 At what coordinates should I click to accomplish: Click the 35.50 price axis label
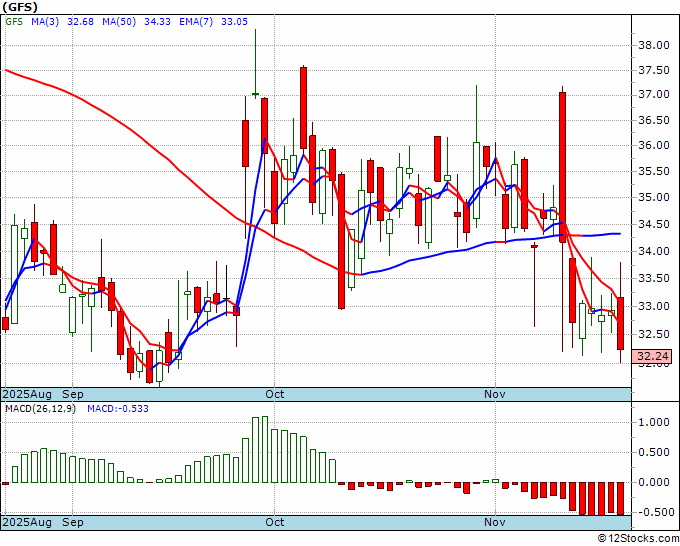pyautogui.click(x=656, y=172)
